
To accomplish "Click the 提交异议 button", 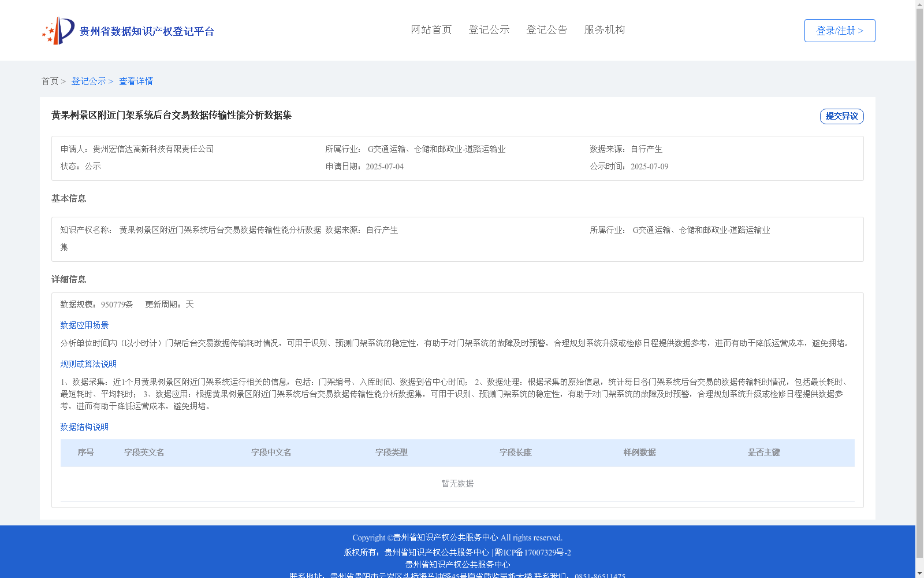I will click(841, 116).
